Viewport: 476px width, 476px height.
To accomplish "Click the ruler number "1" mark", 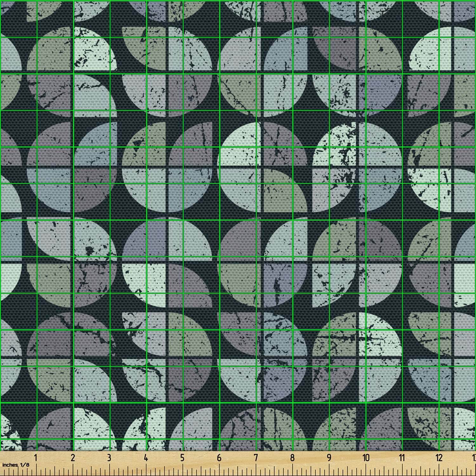I will tap(36, 458).
